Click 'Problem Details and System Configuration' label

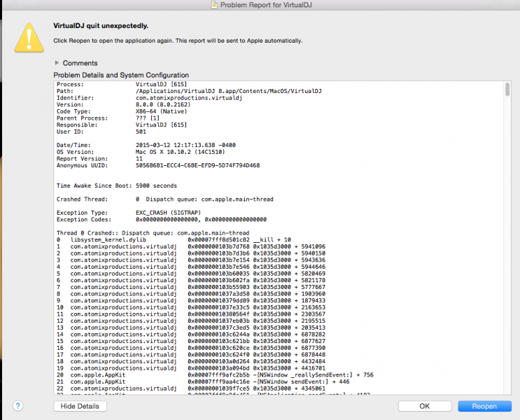[121, 75]
